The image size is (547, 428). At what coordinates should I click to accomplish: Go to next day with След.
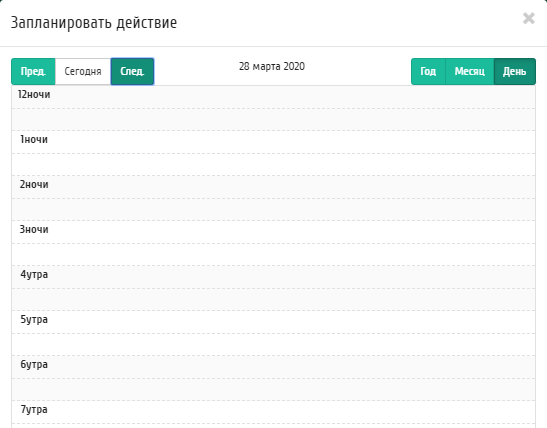[x=132, y=72]
